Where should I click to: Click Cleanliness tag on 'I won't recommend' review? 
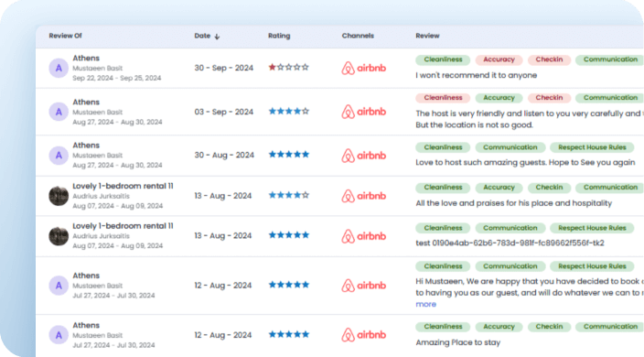[443, 59]
